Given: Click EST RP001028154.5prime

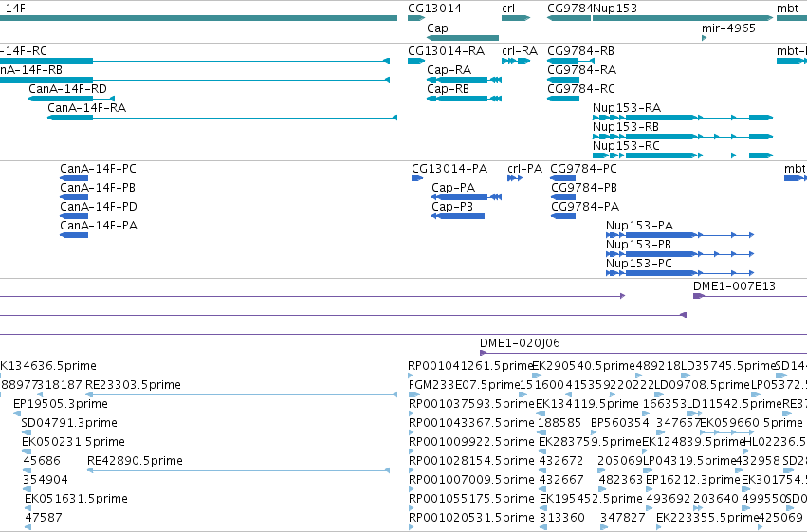Looking at the screenshot, I should tap(471, 461).
